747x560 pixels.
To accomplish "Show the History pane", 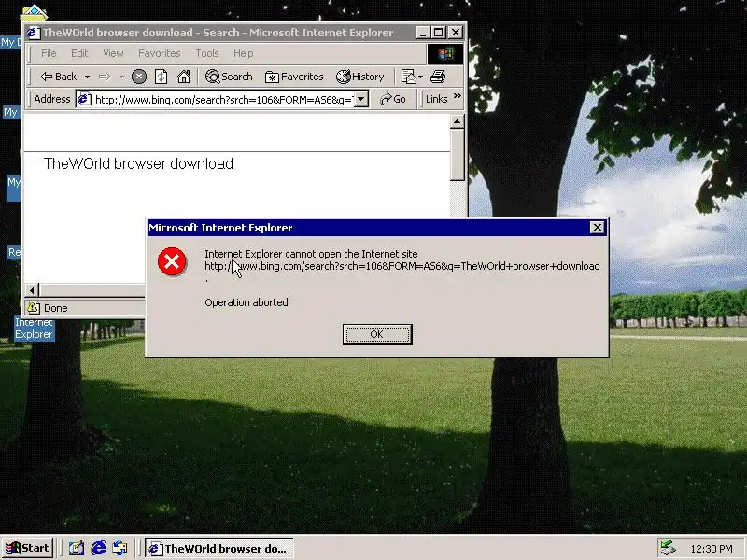I will click(x=360, y=77).
